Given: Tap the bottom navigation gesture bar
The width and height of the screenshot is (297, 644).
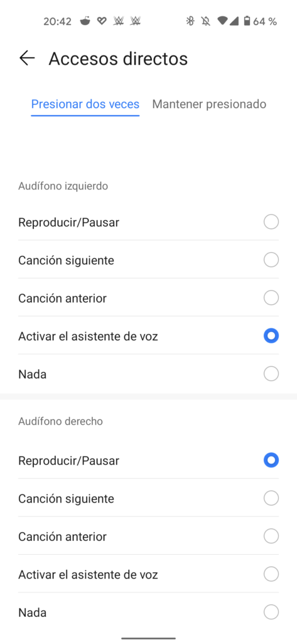Looking at the screenshot, I should pyautogui.click(x=148, y=639).
